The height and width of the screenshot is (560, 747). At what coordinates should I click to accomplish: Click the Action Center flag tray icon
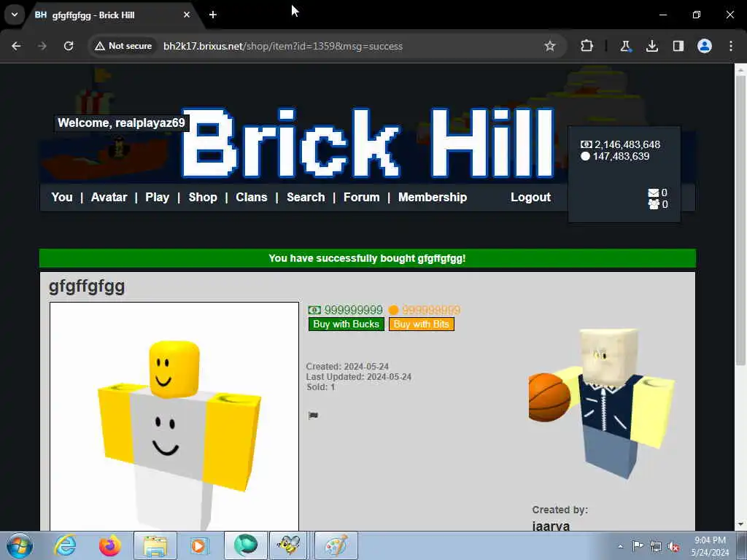coord(638,546)
